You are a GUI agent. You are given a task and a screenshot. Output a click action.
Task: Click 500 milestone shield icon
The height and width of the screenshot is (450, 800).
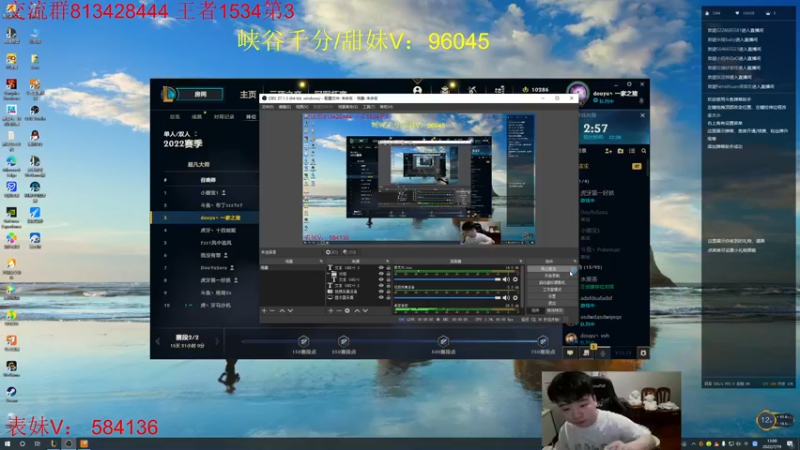coord(443,341)
